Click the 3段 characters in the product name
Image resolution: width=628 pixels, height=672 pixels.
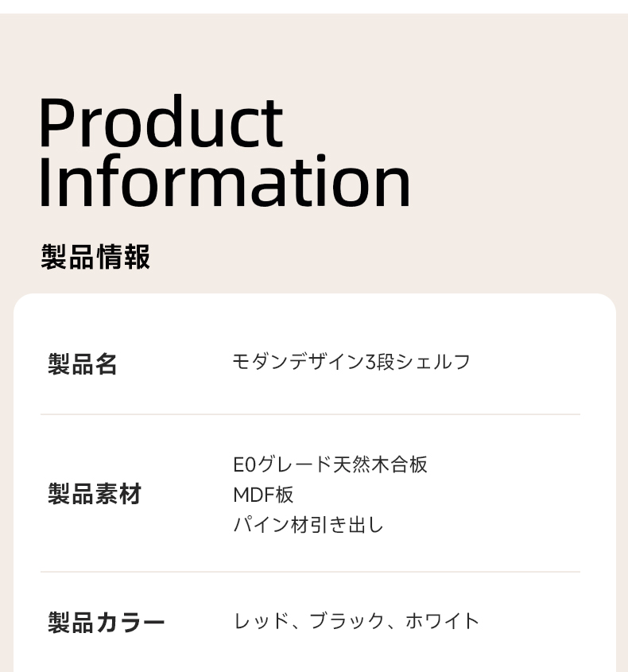coord(379,362)
